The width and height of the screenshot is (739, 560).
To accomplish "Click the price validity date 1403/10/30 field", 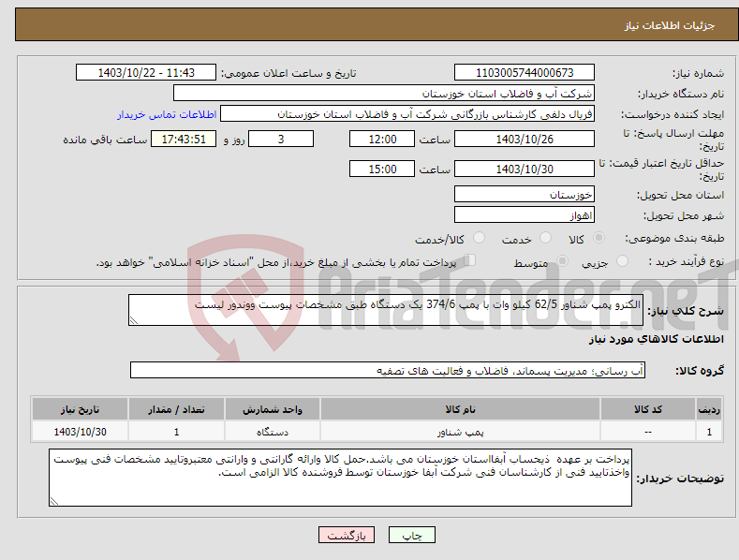I will tap(525, 169).
